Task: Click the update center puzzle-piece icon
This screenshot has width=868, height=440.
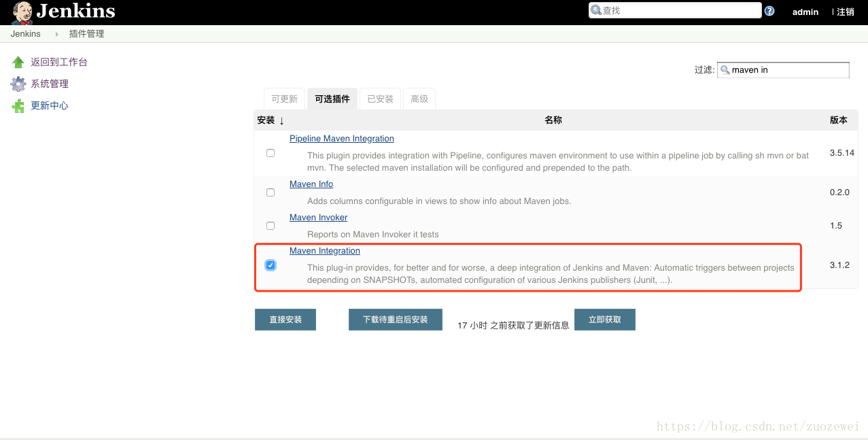Action: pyautogui.click(x=18, y=106)
